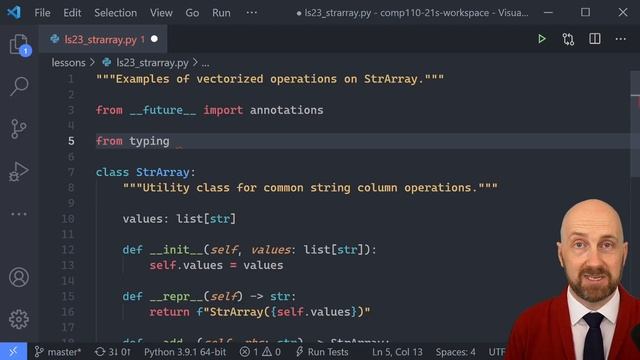Run Python file with play button
Image resolution: width=640 pixels, height=360 pixels.
tap(542, 39)
